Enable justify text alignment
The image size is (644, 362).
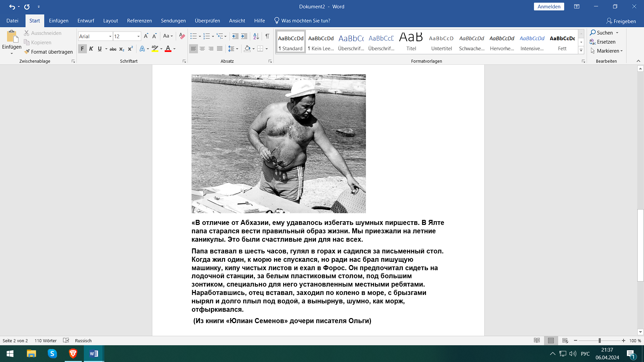(220, 49)
